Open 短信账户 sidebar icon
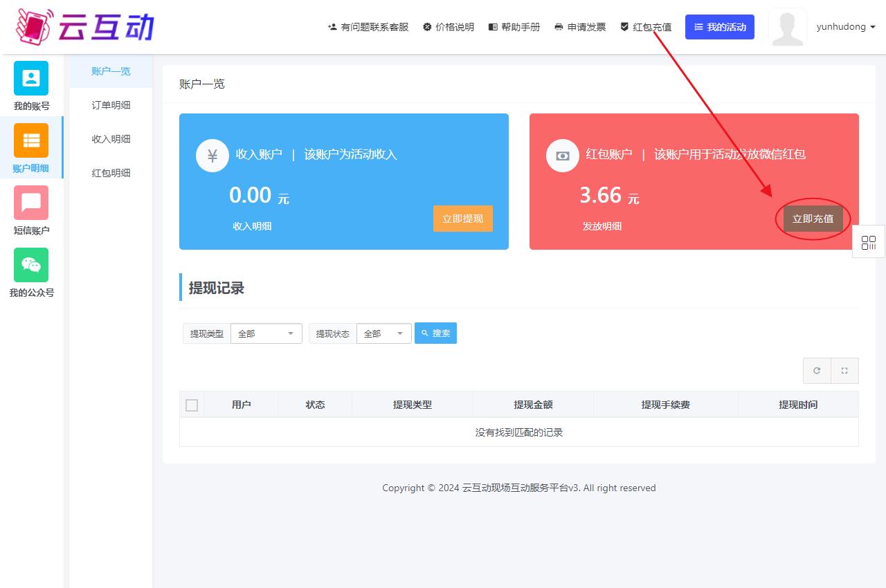The image size is (886, 588). [31, 203]
